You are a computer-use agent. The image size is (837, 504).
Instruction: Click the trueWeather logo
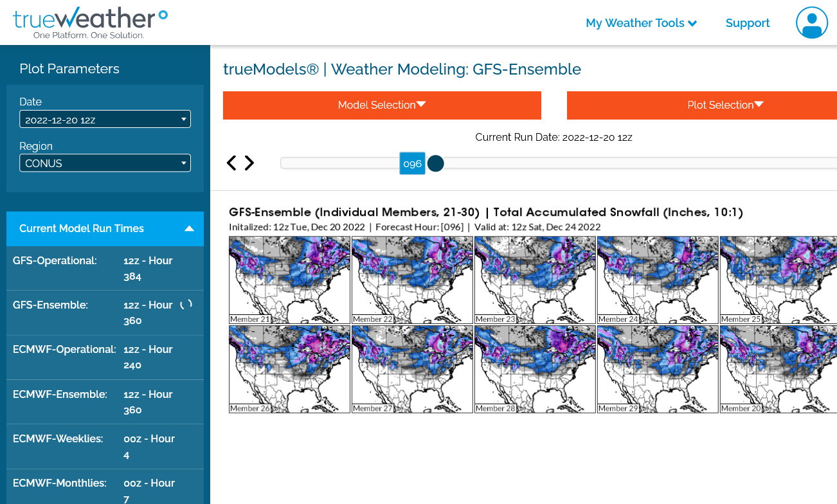pos(91,23)
